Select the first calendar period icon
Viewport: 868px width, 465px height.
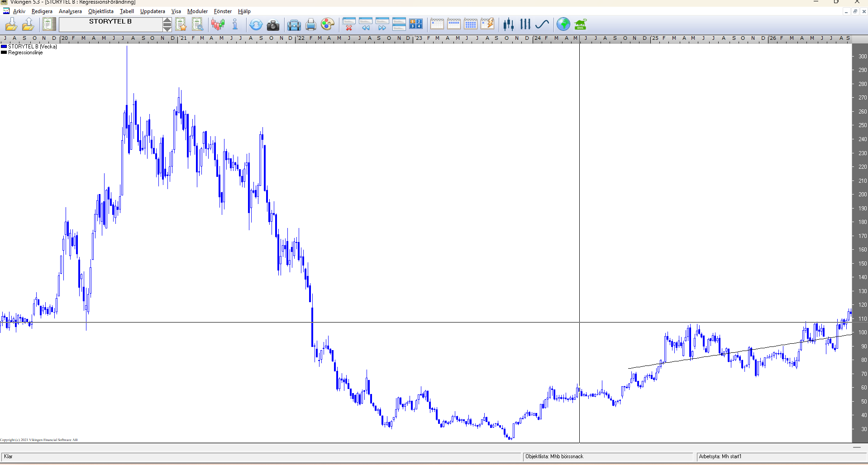[437, 24]
